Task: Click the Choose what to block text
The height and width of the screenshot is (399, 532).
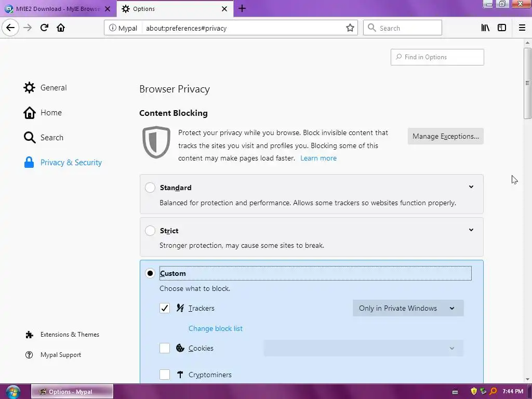Action: tap(195, 288)
